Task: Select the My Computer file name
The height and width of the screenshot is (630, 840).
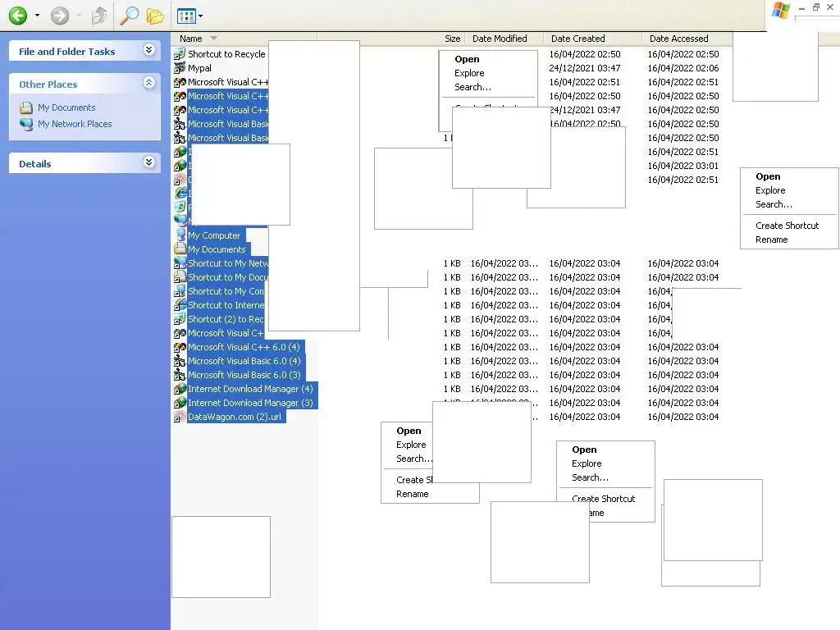Action: (x=214, y=235)
